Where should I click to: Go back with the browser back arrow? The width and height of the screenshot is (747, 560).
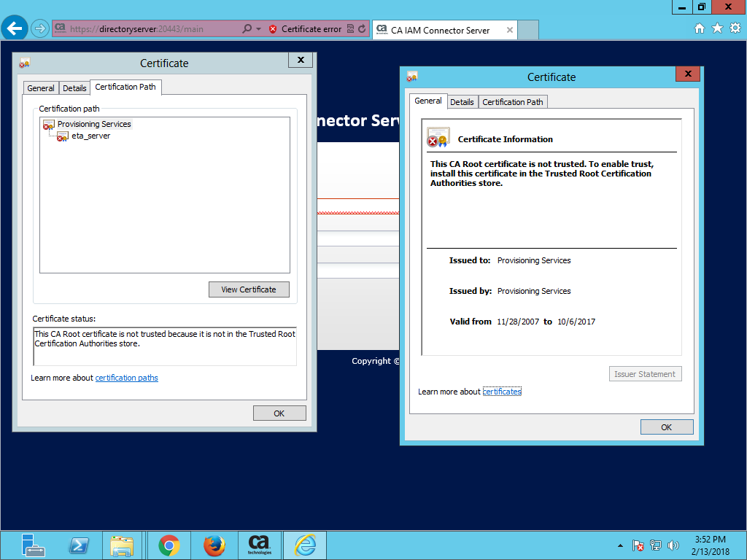(x=15, y=28)
